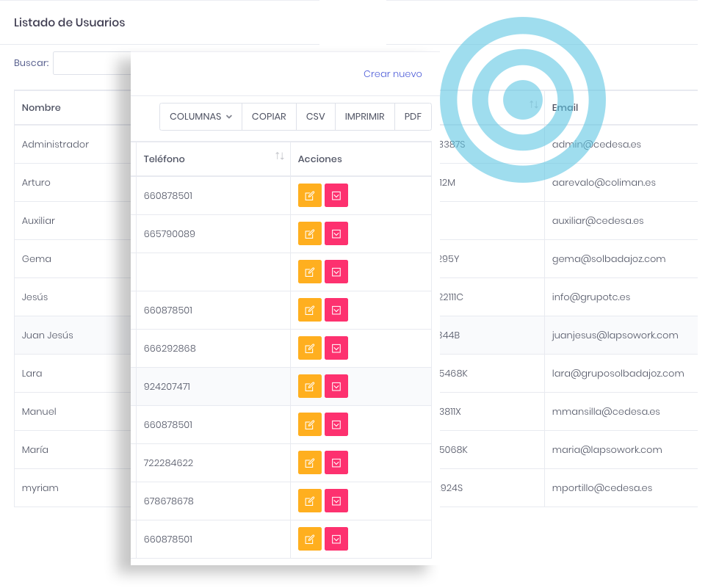Viewport: 719px width, 588px height.
Task: Click orange edit icon for phone 722284622
Action: coord(309,463)
